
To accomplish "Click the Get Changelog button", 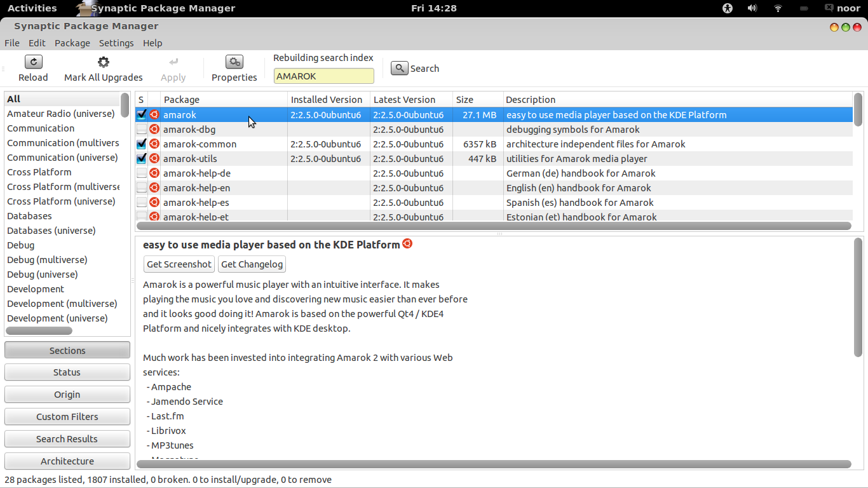I will 252,264.
